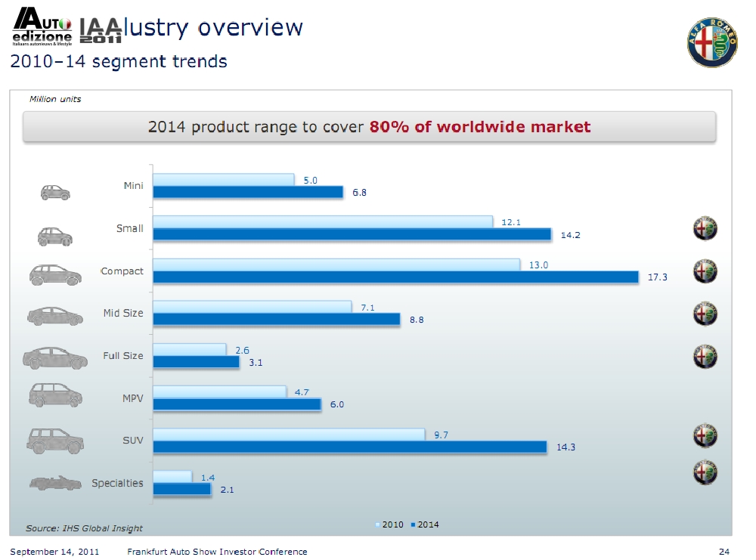The image size is (756, 560).
Task: Select the Compact car silhouette icon
Action: 54,275
